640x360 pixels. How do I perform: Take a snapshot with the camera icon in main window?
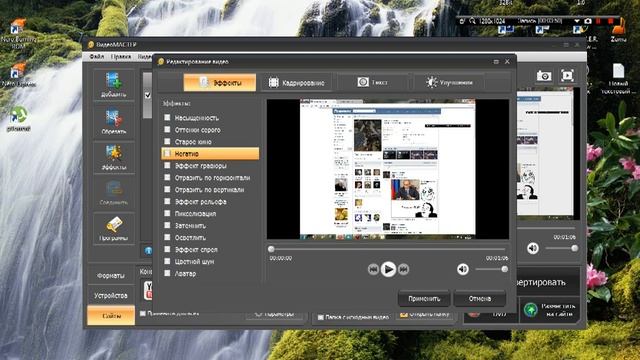click(x=544, y=76)
